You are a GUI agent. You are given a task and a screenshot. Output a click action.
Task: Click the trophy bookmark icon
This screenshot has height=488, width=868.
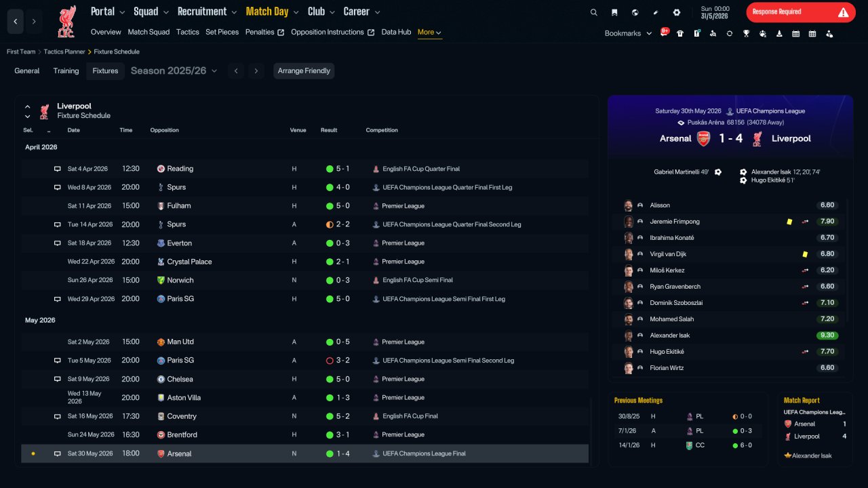pyautogui.click(x=746, y=33)
